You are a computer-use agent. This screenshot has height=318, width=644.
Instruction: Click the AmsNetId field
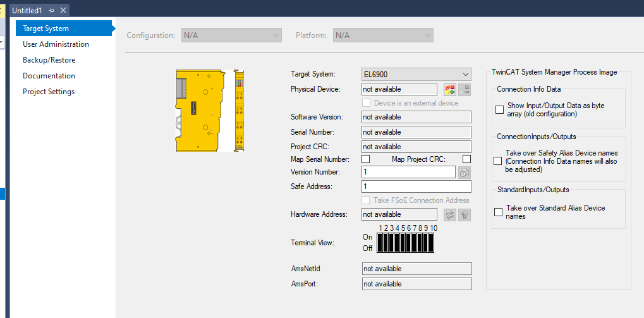(417, 269)
